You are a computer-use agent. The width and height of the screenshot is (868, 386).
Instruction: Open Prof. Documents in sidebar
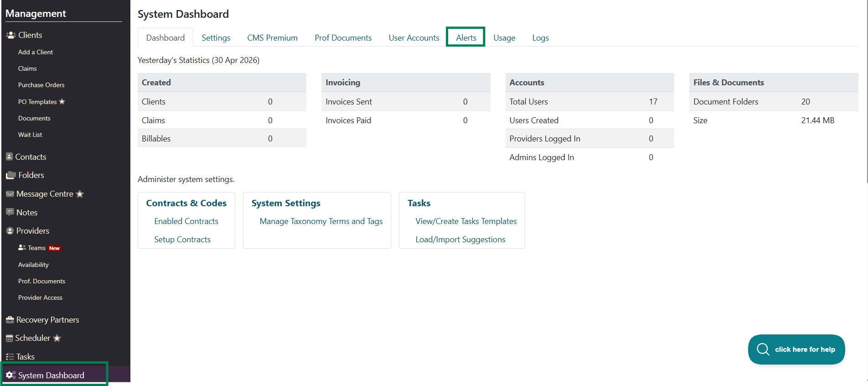[x=41, y=281]
